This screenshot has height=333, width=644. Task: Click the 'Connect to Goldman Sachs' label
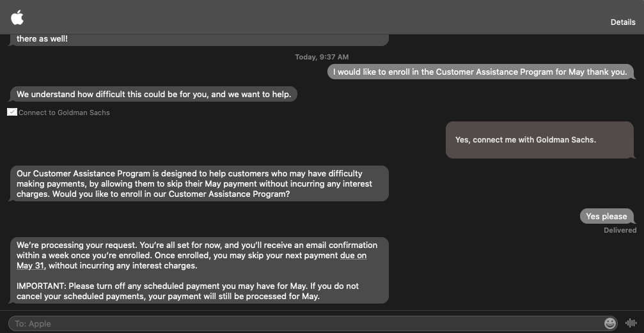coord(64,112)
